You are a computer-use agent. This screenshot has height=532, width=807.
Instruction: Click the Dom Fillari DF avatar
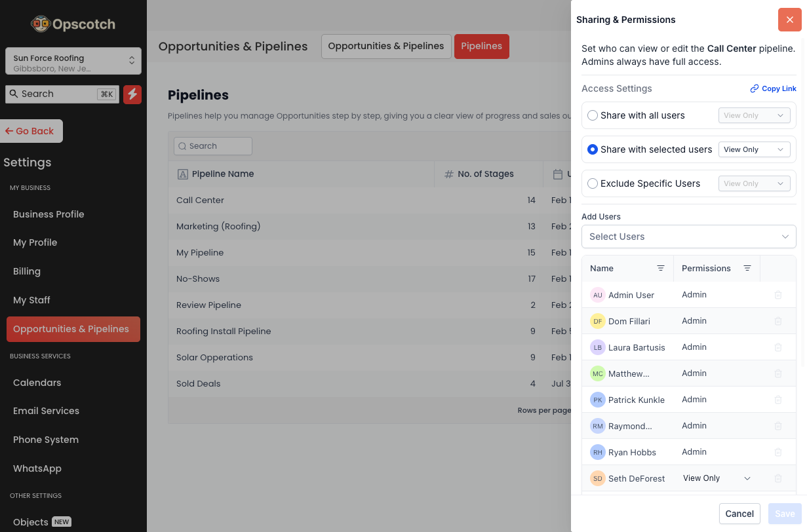click(x=597, y=321)
